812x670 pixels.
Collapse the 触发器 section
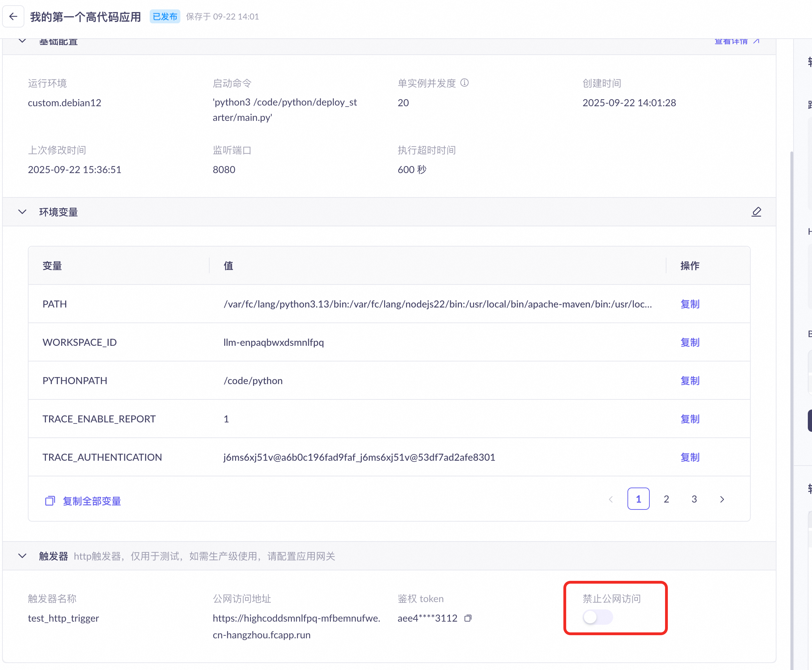(22, 556)
